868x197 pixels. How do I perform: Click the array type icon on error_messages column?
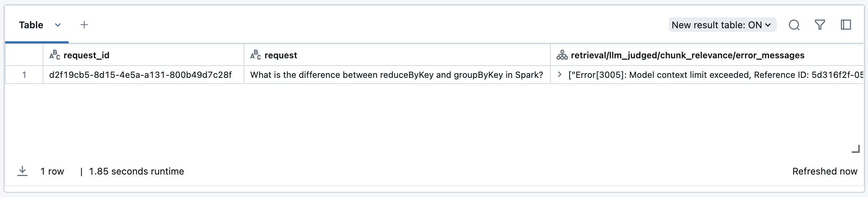tap(562, 55)
